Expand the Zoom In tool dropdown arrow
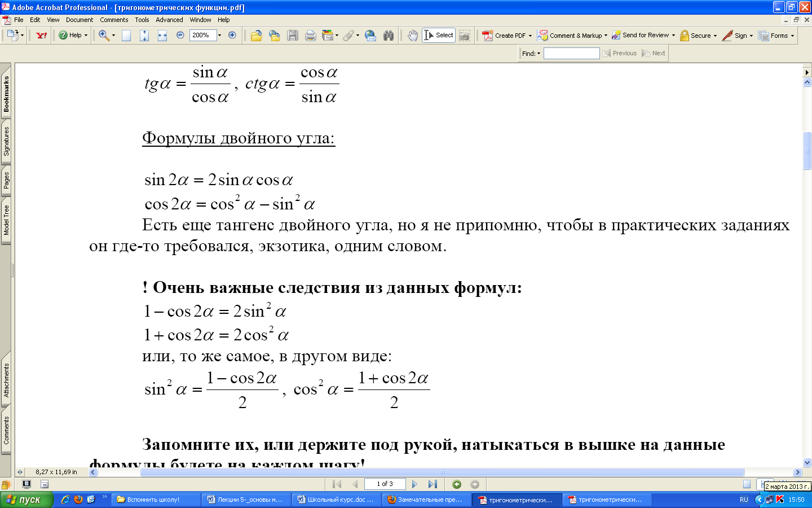The height and width of the screenshot is (508, 812). 113,35
